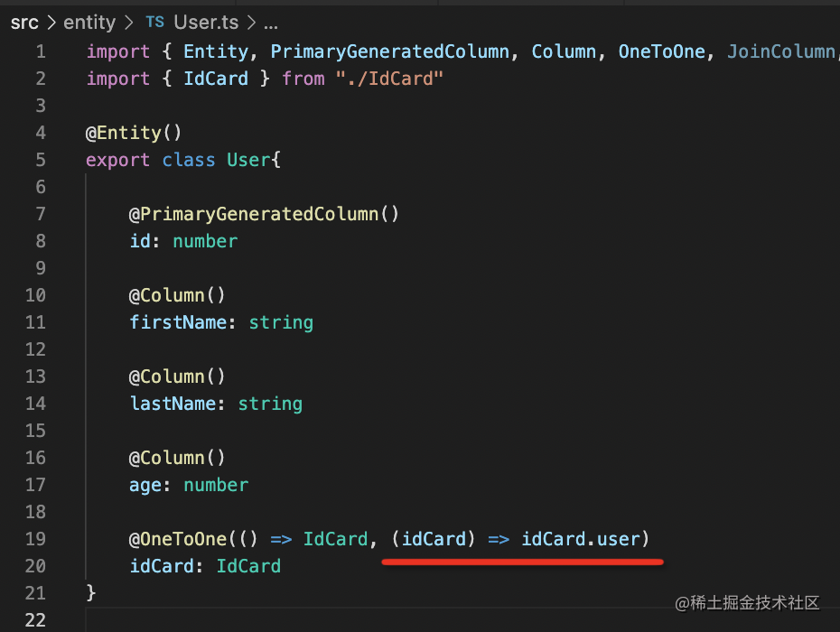This screenshot has height=632, width=840.
Task: Open the entity breadcrumb segment
Action: (x=89, y=23)
